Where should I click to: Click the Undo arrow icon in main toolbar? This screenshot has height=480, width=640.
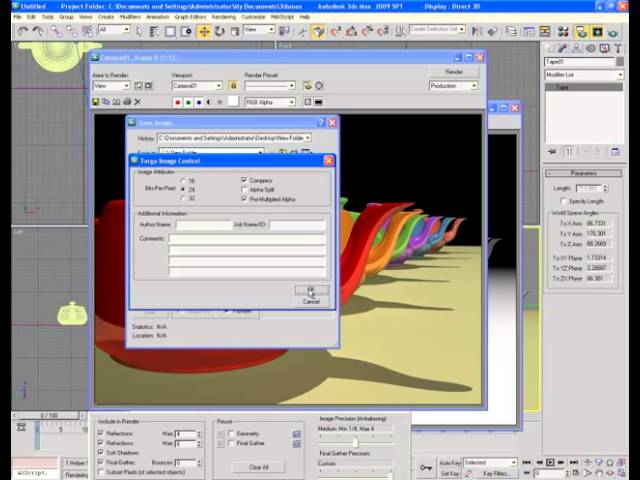point(23,31)
